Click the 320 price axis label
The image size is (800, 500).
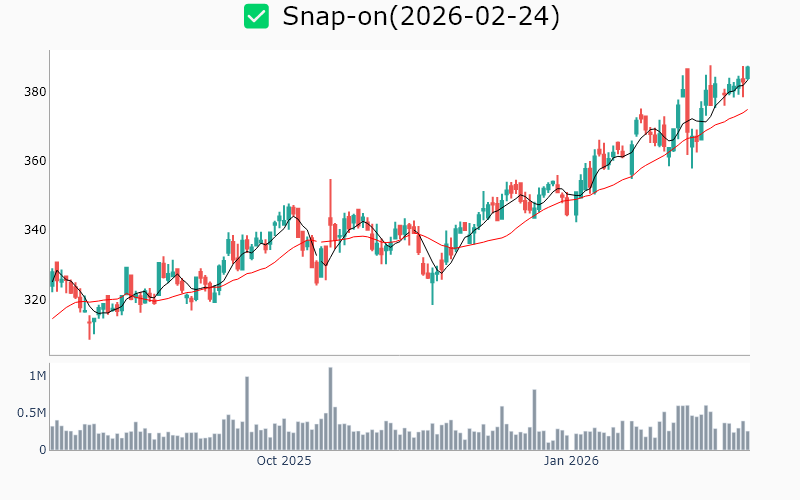(x=35, y=299)
